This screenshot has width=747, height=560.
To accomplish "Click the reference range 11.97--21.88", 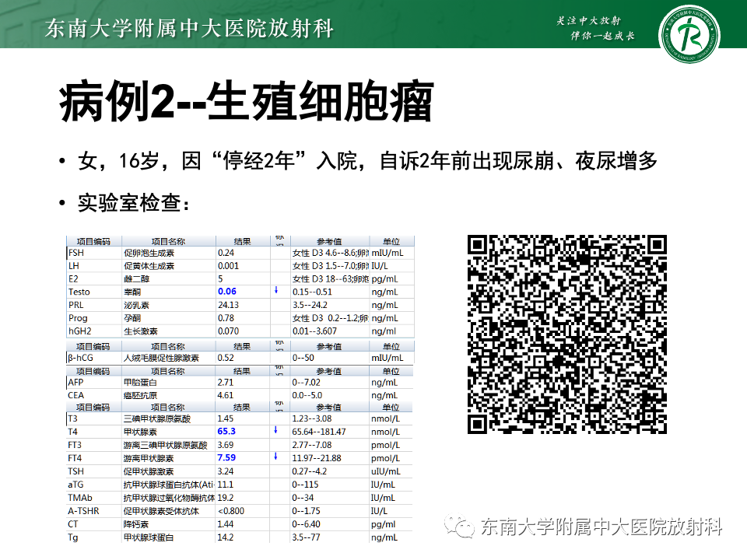I will (317, 458).
